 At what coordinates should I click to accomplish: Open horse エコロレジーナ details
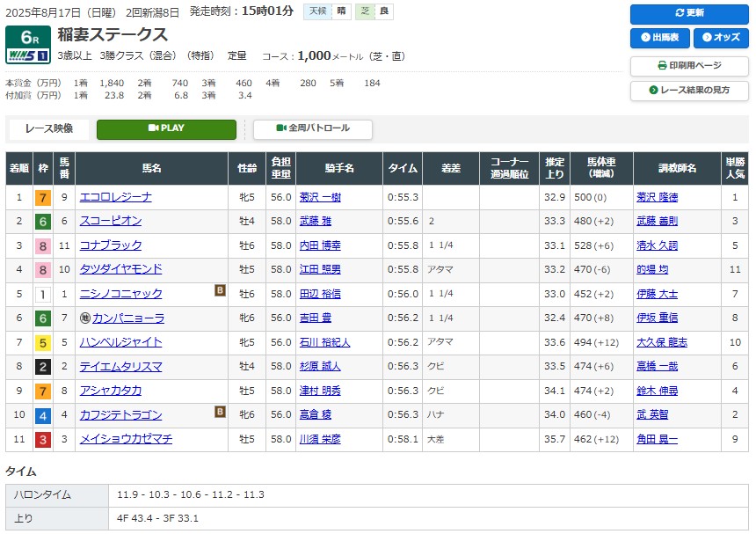(x=115, y=197)
